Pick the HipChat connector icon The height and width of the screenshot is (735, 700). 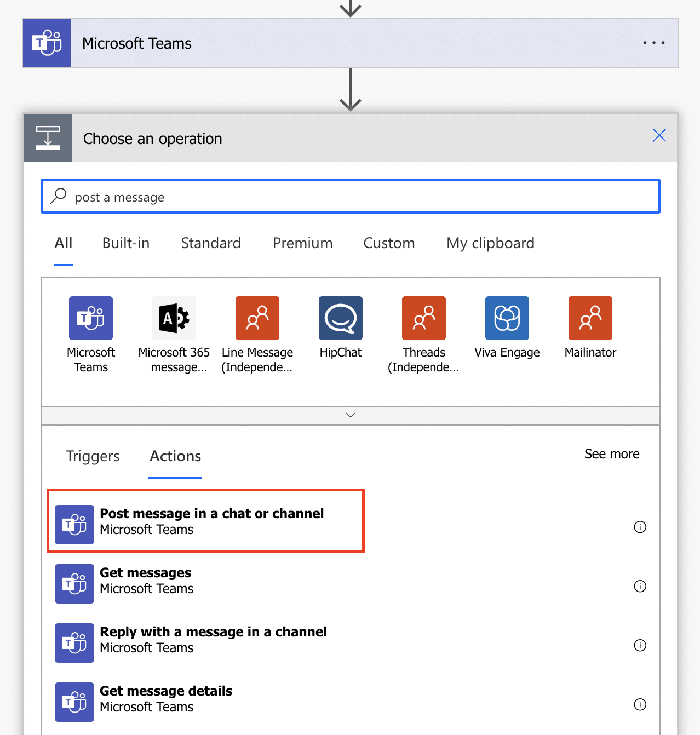[x=341, y=318]
